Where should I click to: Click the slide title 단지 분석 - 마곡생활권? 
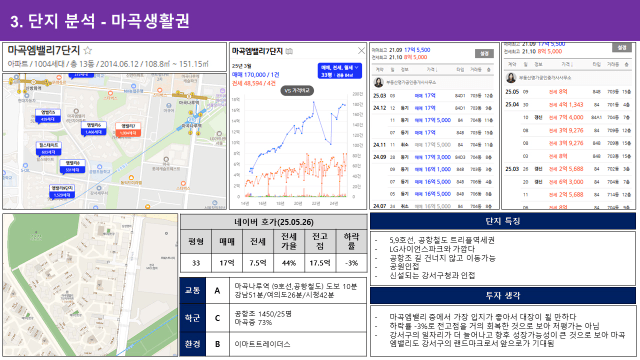[x=109, y=21]
